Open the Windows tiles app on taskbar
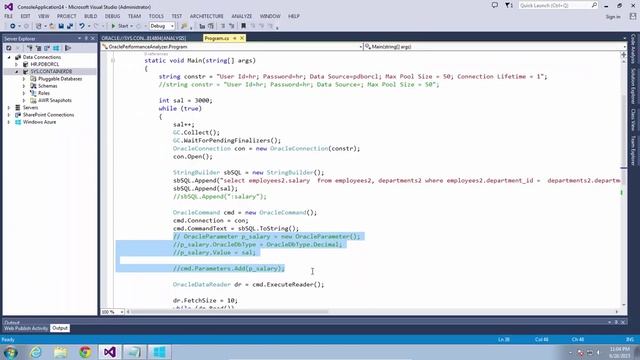This screenshot has width=640, height=360. pos(159,352)
